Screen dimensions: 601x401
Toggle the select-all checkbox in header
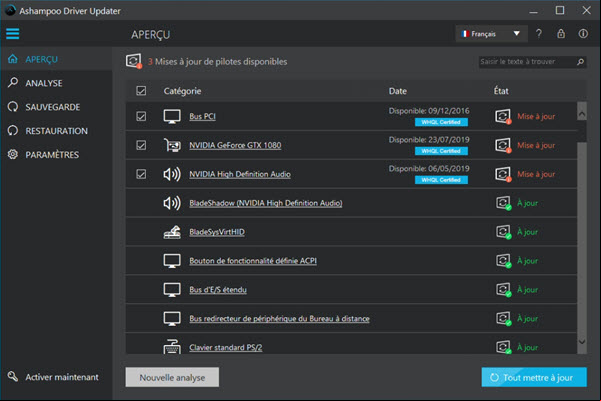(141, 91)
